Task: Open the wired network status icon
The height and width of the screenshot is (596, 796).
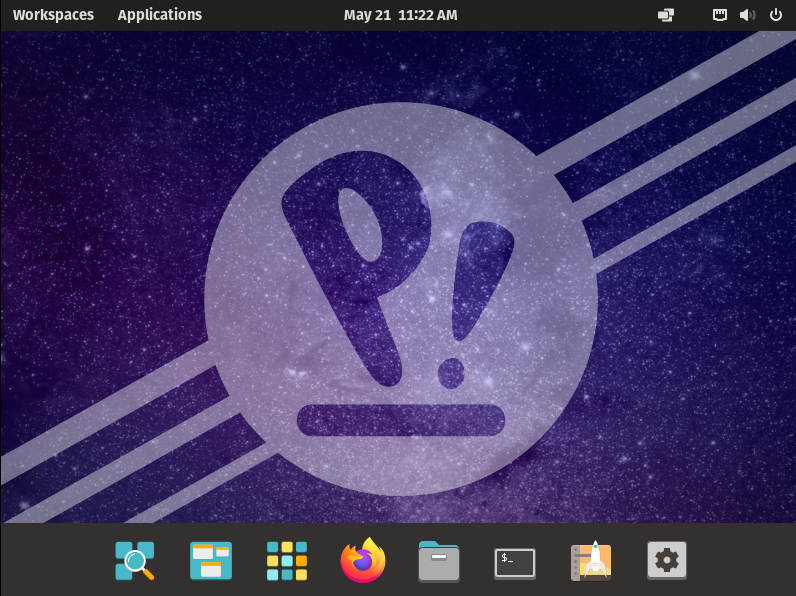Action: tap(719, 15)
